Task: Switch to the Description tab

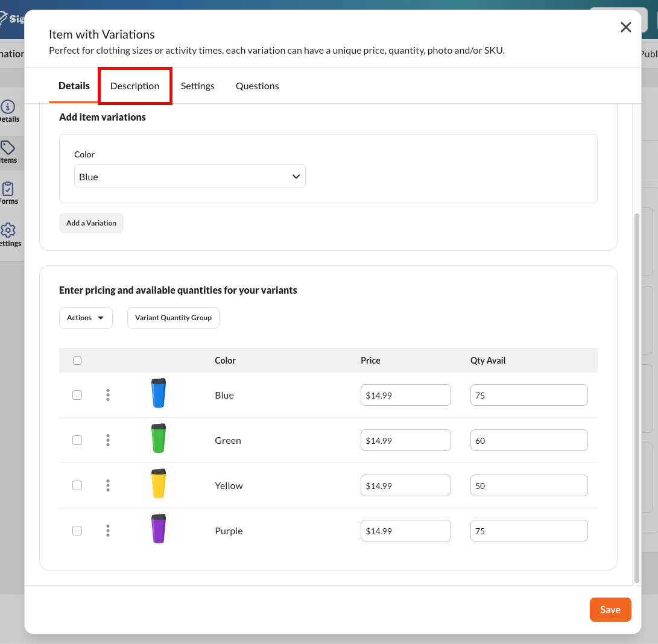Action: 134,86
